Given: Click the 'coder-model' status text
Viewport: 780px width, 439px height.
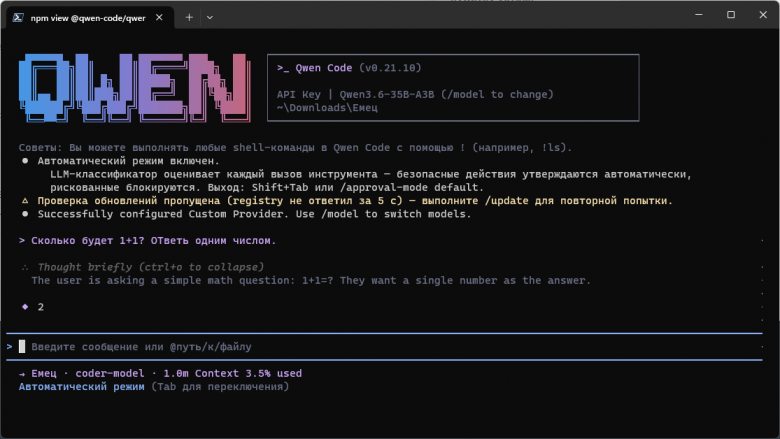Looking at the screenshot, I should (109, 373).
